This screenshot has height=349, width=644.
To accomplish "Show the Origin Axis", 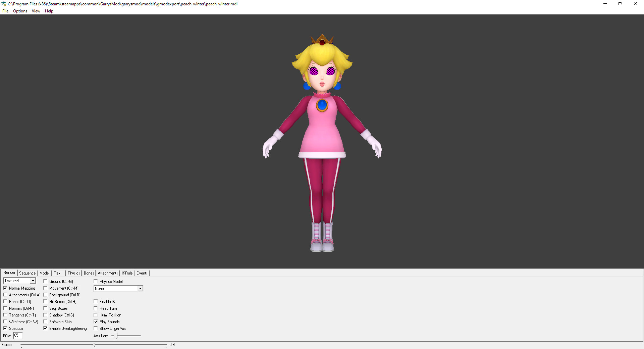I will tap(96, 328).
